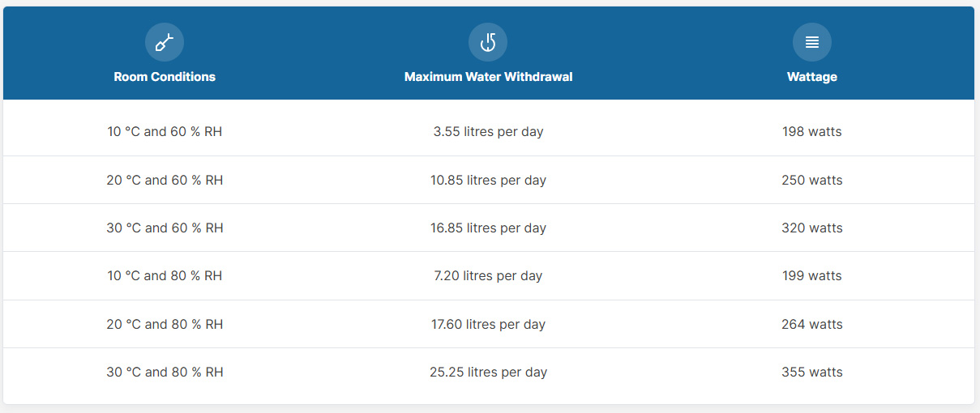Click the Maximum Water Withdrawal header icon
The height and width of the screenshot is (413, 980).
coord(488,42)
